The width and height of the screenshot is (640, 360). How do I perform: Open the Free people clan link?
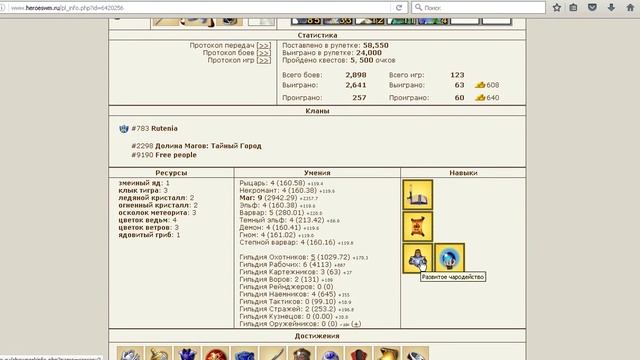pos(176,155)
